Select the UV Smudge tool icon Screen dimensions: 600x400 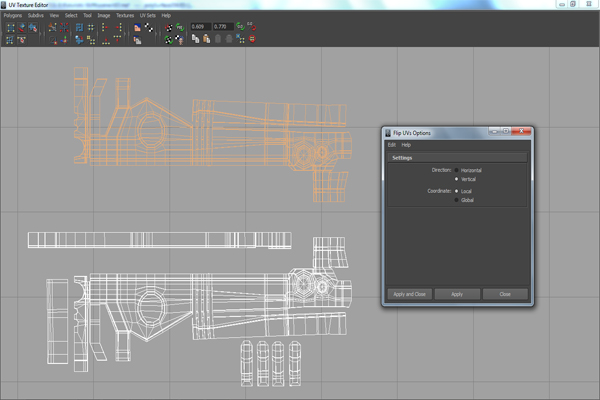point(33,28)
